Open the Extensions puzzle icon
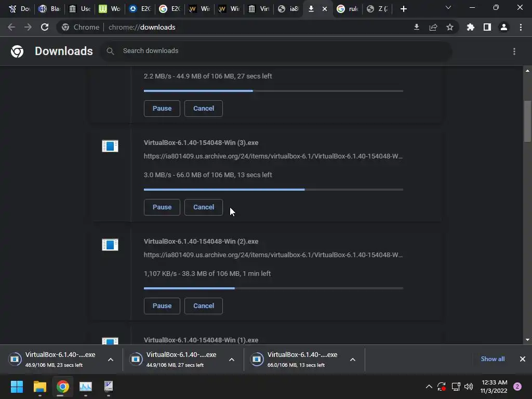Image resolution: width=532 pixels, height=399 pixels. click(471, 27)
